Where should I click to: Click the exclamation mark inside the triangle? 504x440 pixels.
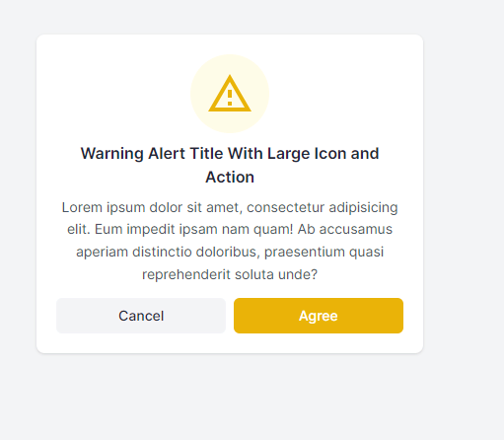pyautogui.click(x=230, y=98)
